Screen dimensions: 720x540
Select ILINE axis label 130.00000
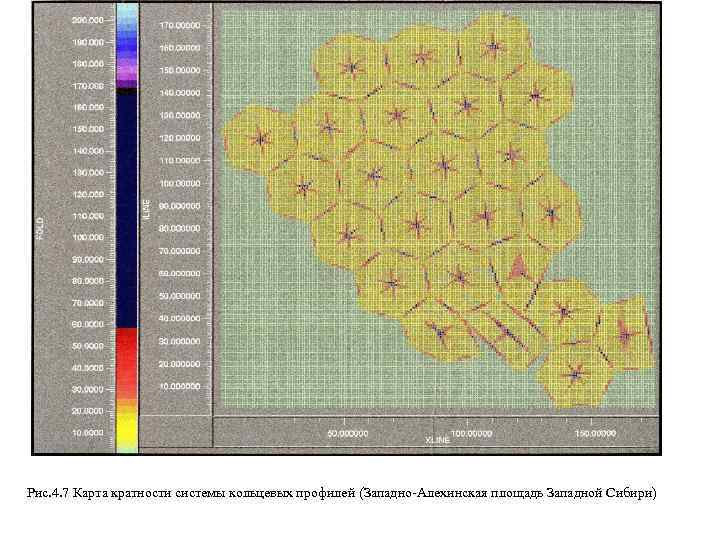click(x=180, y=115)
